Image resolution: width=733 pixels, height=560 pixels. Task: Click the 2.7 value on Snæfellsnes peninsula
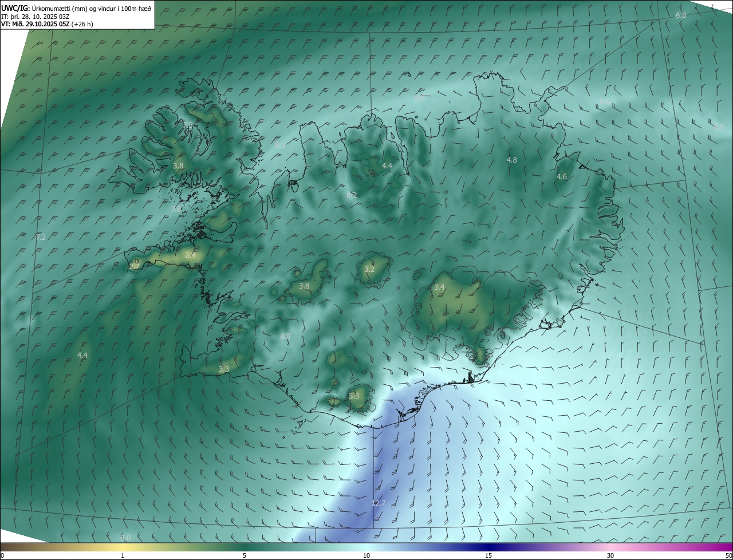135,266
